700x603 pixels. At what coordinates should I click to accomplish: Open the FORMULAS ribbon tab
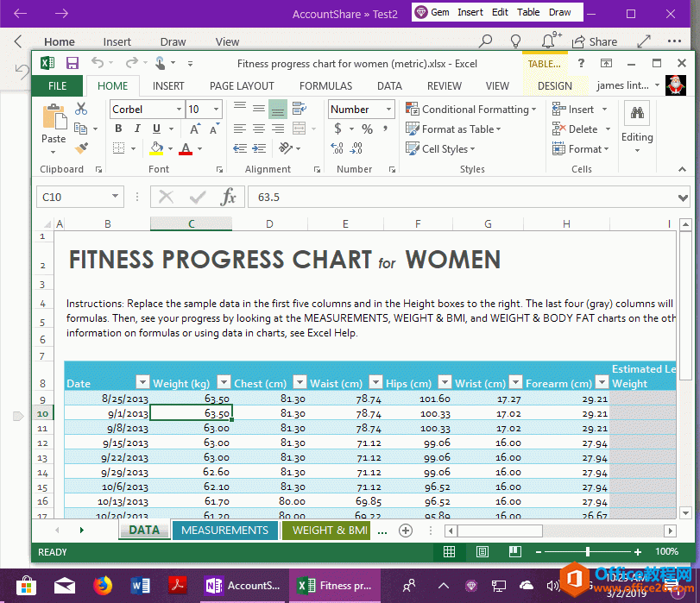point(325,85)
